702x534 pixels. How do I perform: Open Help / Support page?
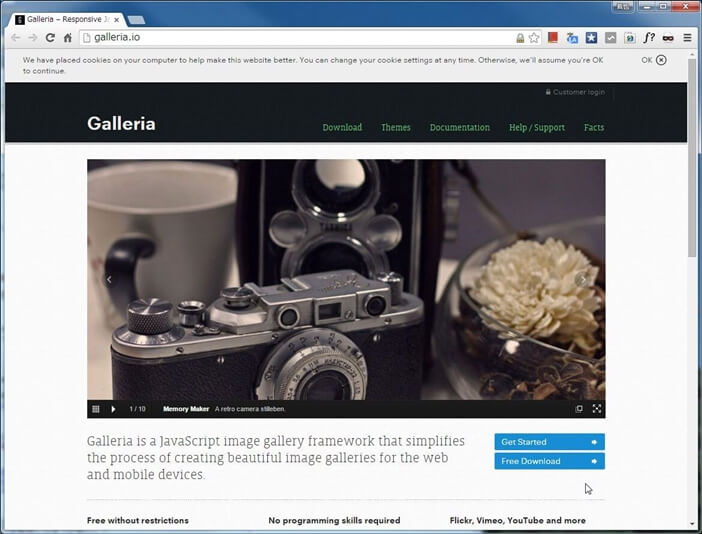coord(536,128)
